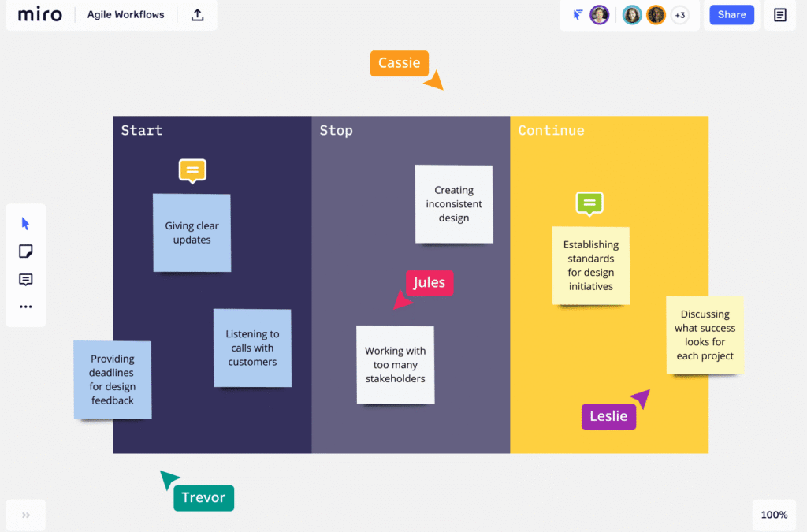Select the cursor arrow tool
The width and height of the screenshot is (807, 532).
click(25, 224)
